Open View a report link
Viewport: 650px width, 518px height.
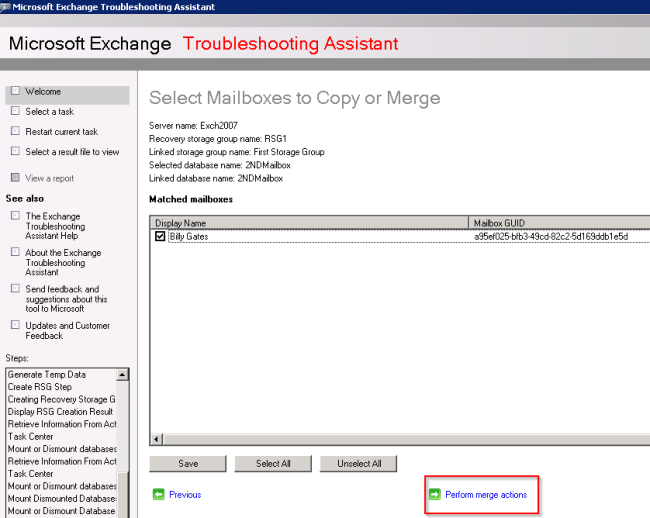(50, 178)
